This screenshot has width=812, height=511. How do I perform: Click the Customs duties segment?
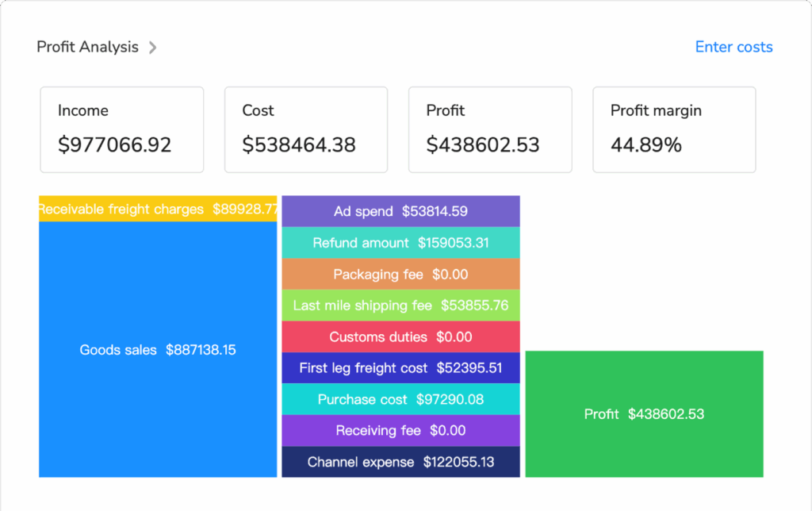(x=400, y=336)
